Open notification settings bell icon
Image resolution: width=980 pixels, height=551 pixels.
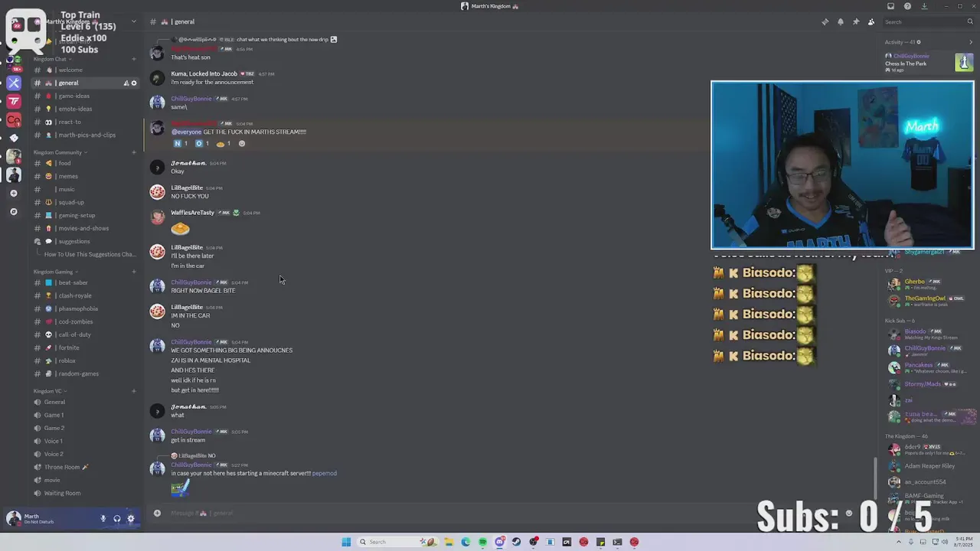coord(840,21)
